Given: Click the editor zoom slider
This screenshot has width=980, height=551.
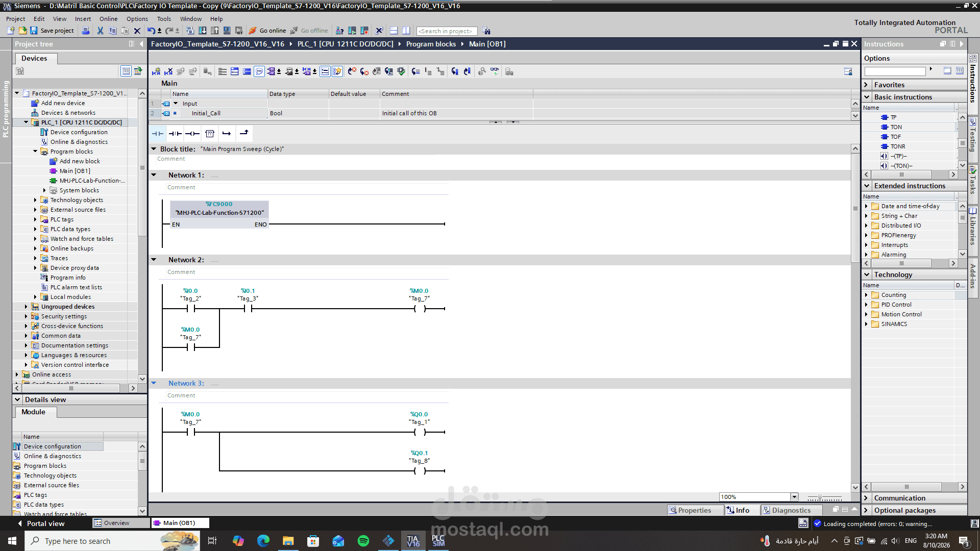Looking at the screenshot, I should pyautogui.click(x=824, y=497).
